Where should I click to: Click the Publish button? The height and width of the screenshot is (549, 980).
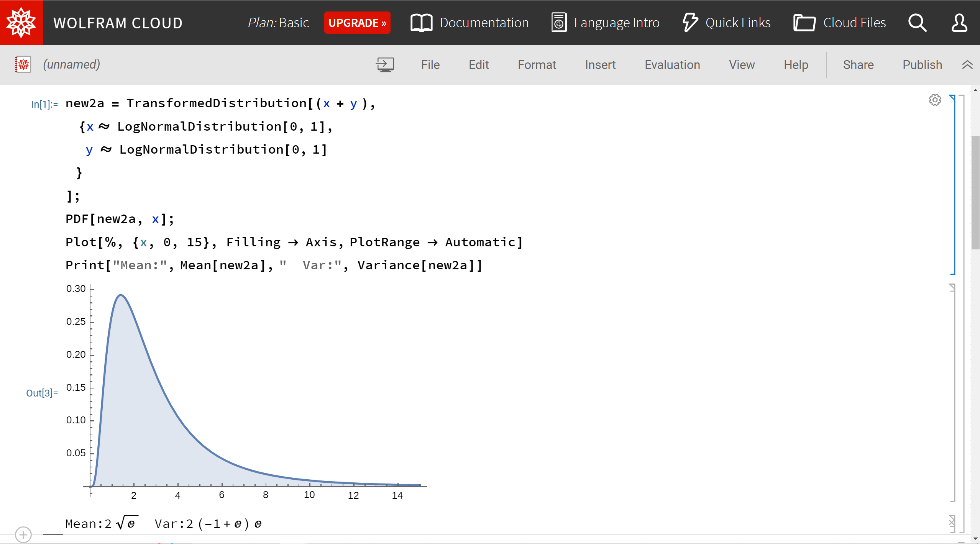(922, 64)
